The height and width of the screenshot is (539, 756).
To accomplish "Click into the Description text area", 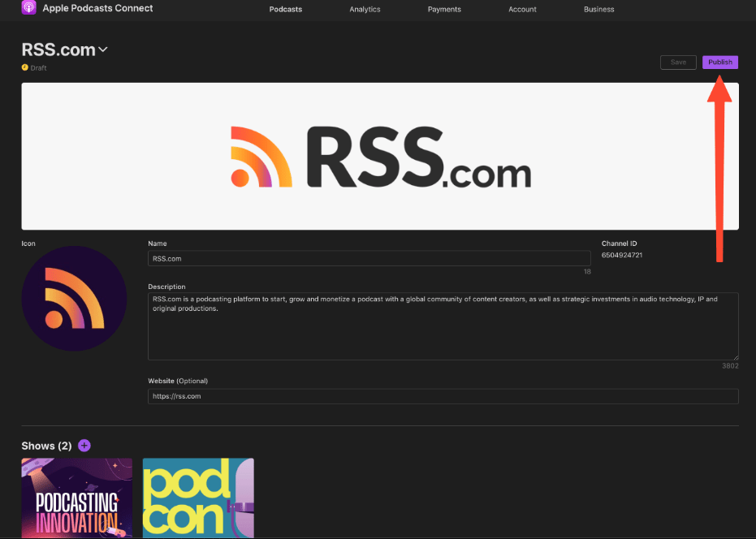I will click(443, 326).
